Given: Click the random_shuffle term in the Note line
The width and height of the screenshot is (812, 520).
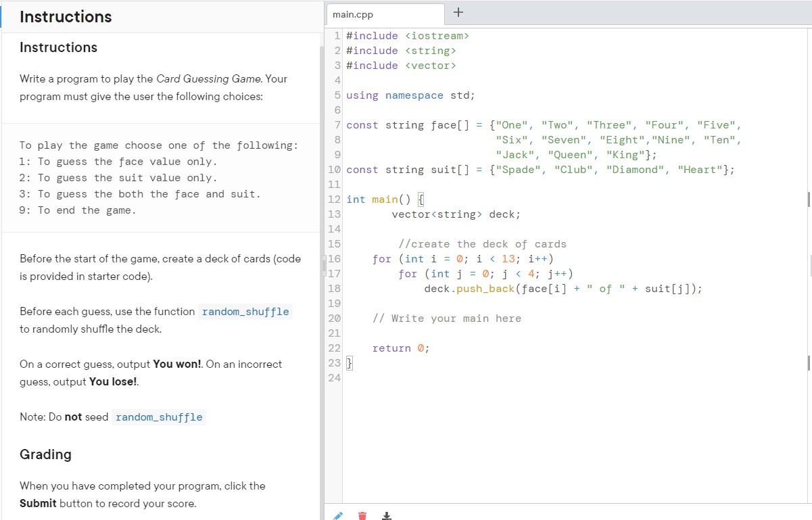Looking at the screenshot, I should point(159,417).
